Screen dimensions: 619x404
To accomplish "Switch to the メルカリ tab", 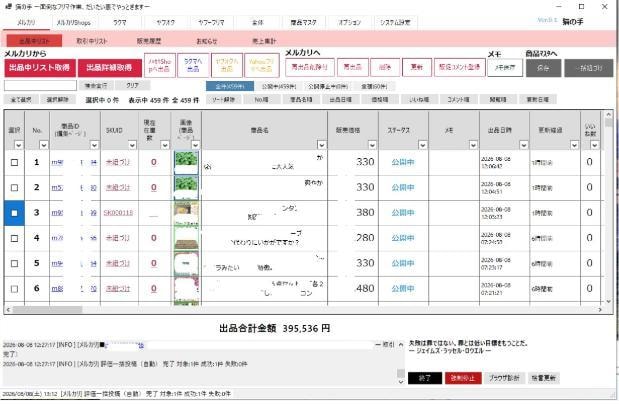I will click(x=26, y=23).
